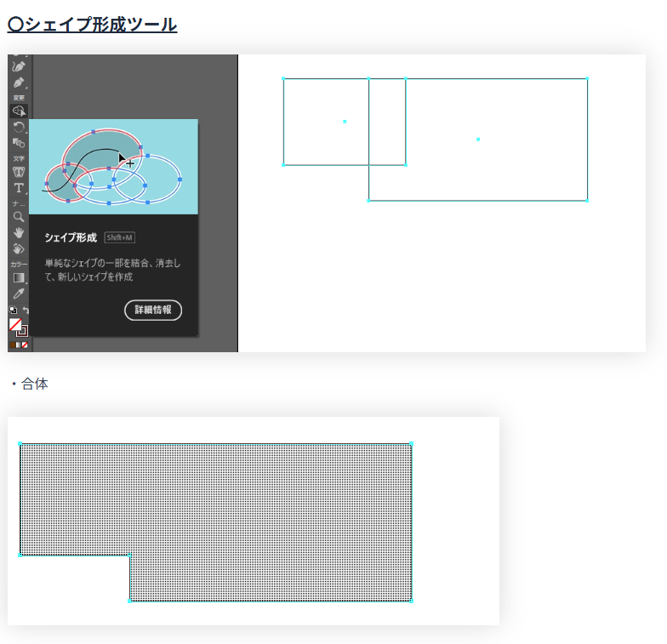
Task: Activate the Zoom magnifier tool
Action: tap(18, 217)
